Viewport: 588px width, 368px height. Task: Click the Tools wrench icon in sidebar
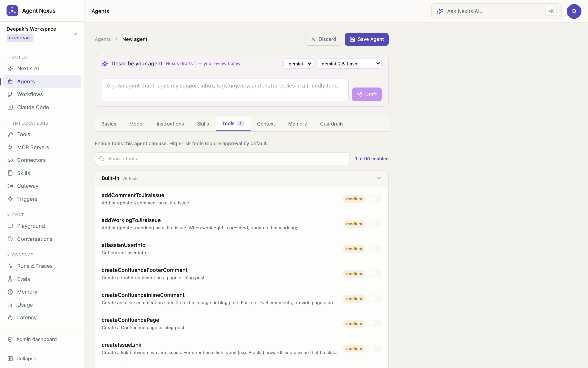(10, 134)
